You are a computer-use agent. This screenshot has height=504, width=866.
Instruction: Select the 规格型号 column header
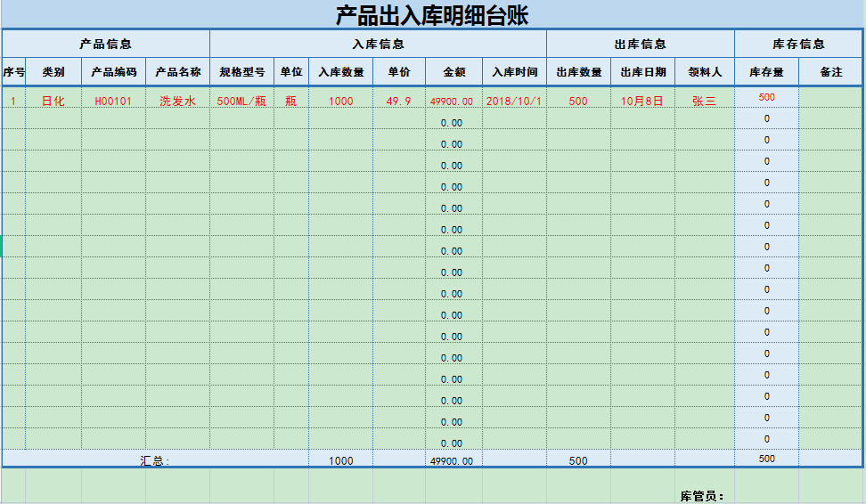[242, 72]
